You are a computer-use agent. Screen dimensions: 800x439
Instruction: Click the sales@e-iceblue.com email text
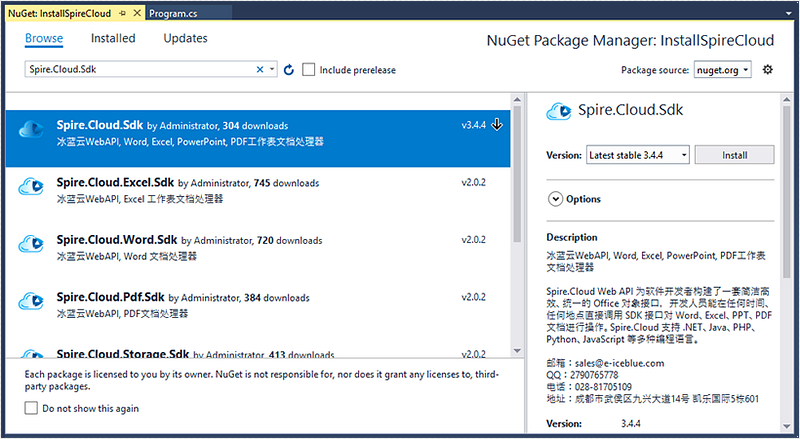[x=619, y=363]
